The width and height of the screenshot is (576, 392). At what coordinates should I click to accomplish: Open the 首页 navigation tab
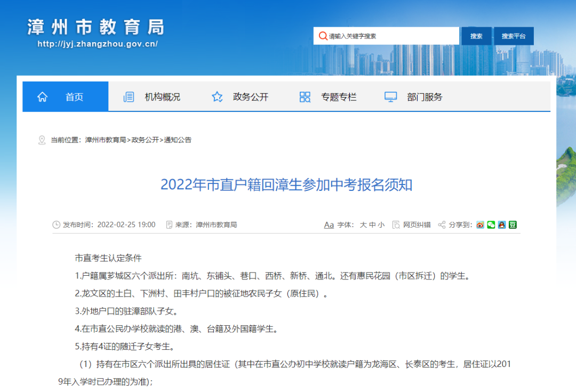click(74, 97)
